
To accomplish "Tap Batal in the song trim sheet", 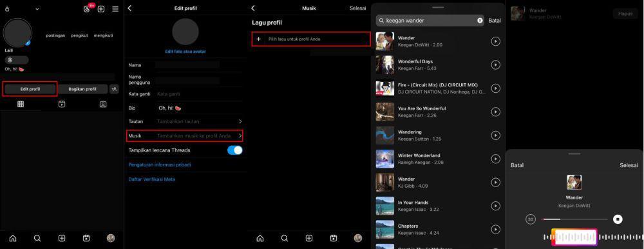I will [517, 165].
